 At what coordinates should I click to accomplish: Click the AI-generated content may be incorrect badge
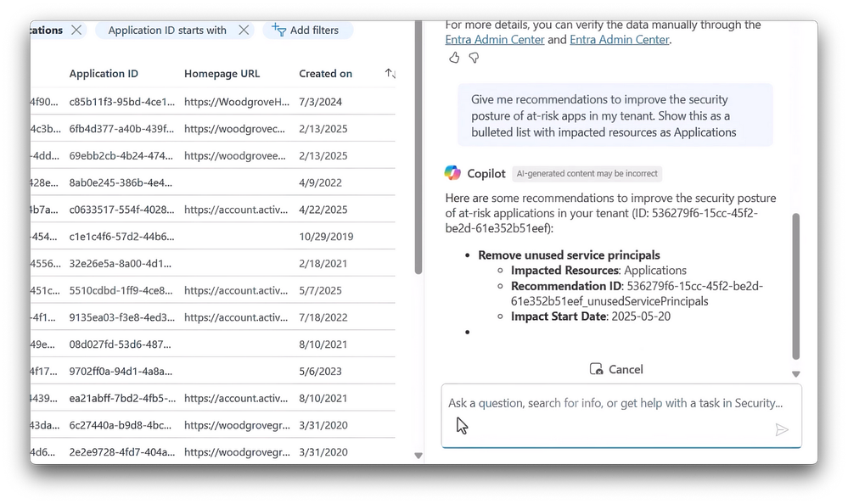coord(587,174)
